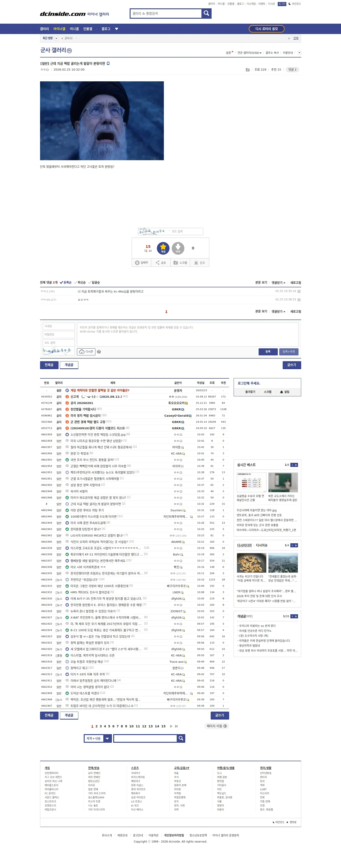Go to next 실시간 베스트 slide

pyautogui.click(x=296, y=465)
